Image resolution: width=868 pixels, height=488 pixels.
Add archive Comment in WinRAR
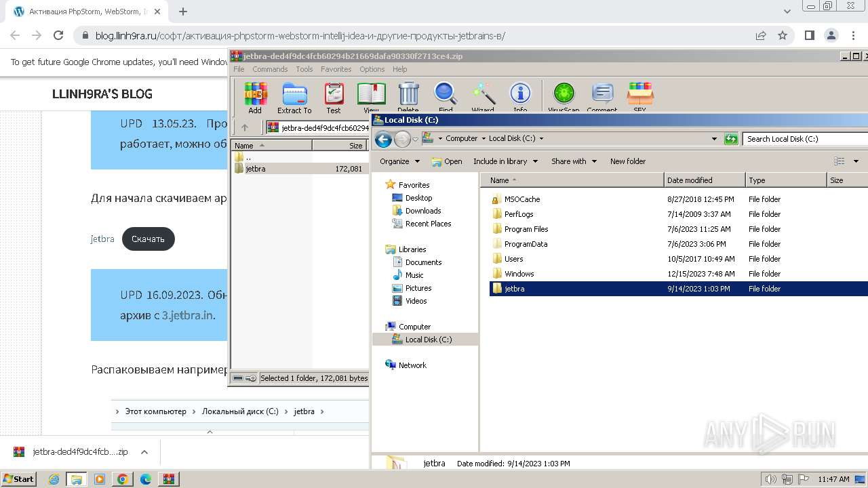click(602, 97)
